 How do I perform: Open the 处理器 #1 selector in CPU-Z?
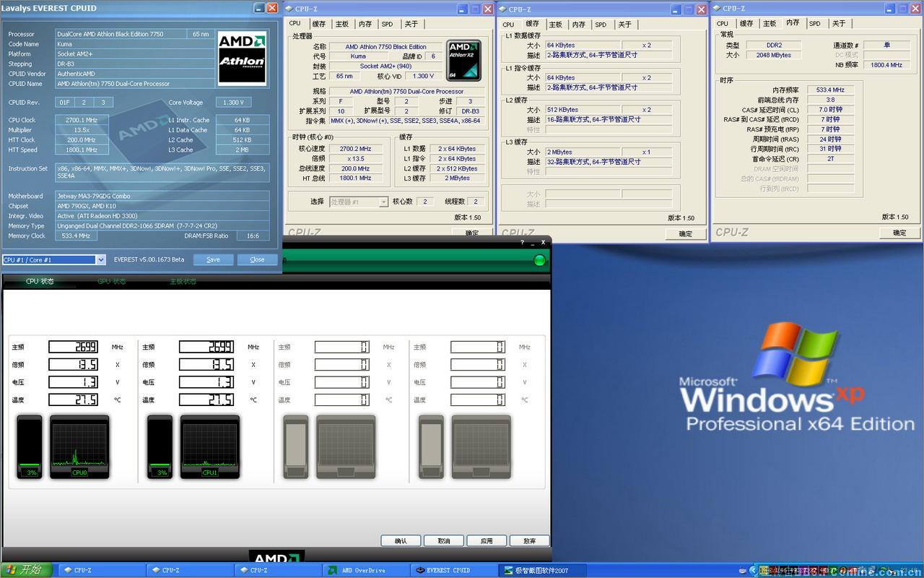[359, 202]
